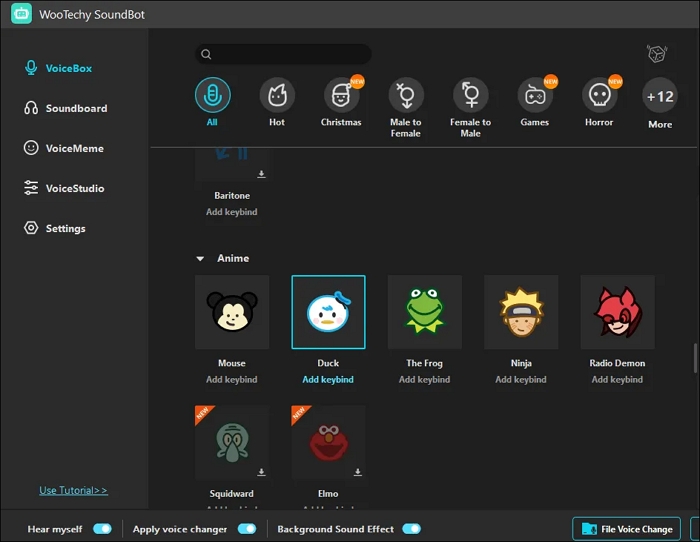Open the Soundboard tab in sidebar
Screen dimensions: 700x542
[76, 108]
